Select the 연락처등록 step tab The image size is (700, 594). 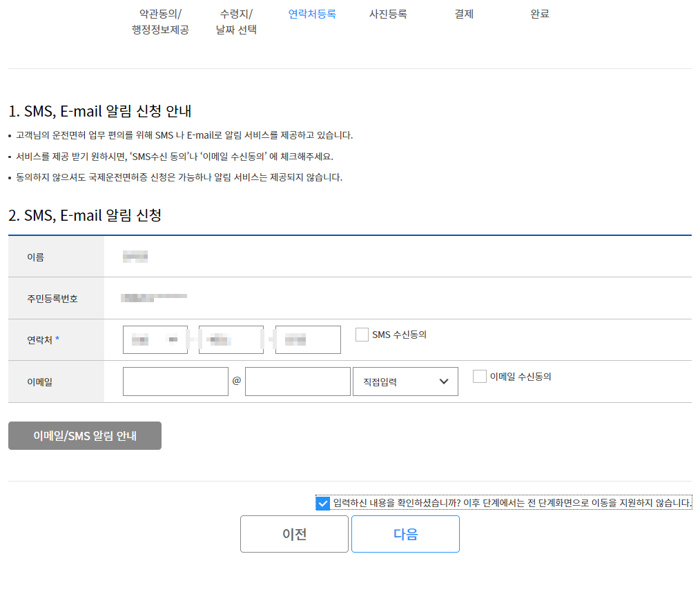pos(312,13)
